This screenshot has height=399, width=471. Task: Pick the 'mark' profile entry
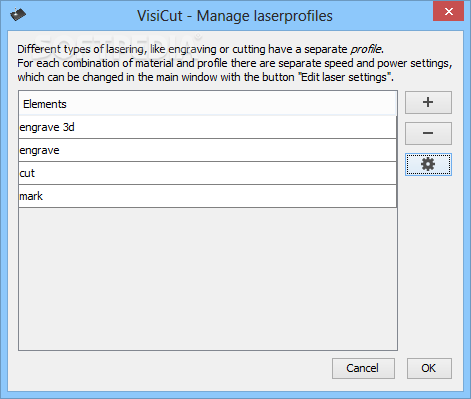click(x=208, y=196)
